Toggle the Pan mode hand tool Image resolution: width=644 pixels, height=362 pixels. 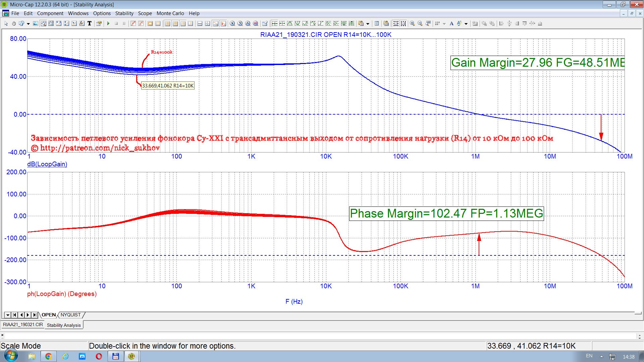pos(14,23)
